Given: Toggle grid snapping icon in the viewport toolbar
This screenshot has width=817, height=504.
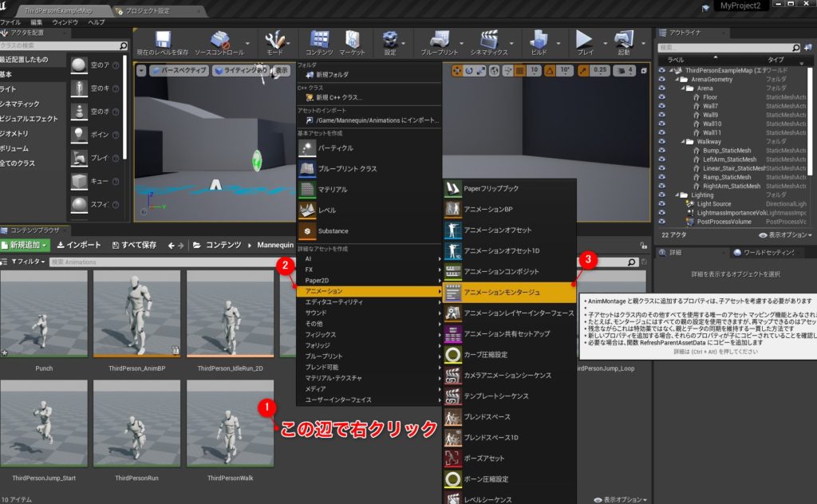Looking at the screenshot, I should [x=519, y=70].
